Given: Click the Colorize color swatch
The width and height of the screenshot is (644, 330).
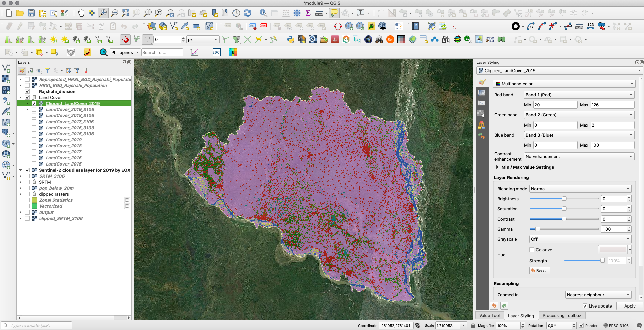Looking at the screenshot, I should 613,250.
